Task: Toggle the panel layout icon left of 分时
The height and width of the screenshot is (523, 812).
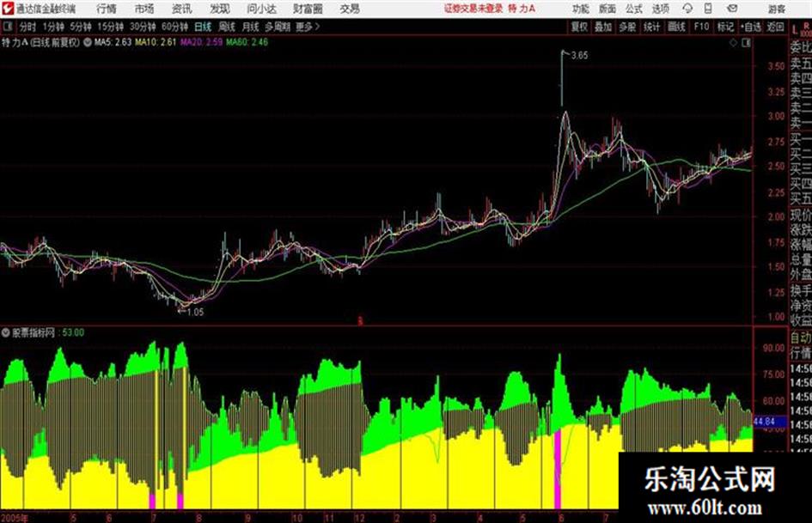Action: (x=7, y=27)
